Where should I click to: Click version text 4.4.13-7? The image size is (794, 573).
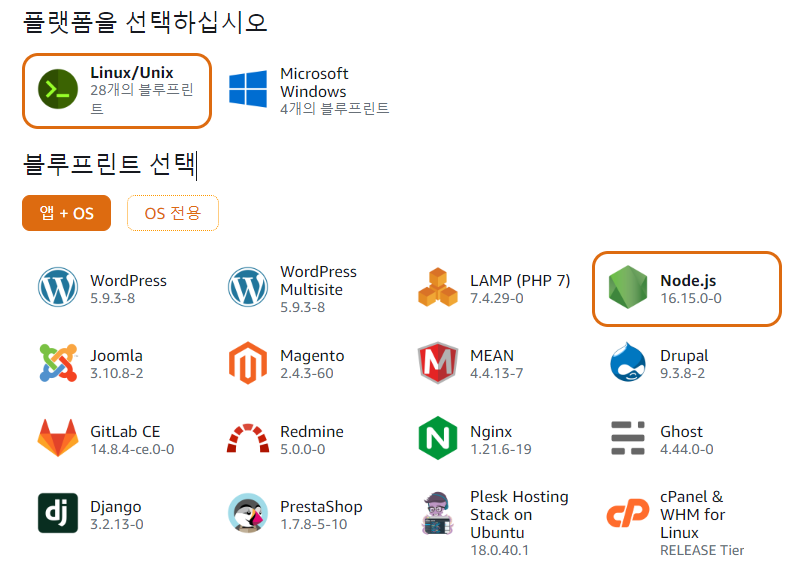click(496, 373)
